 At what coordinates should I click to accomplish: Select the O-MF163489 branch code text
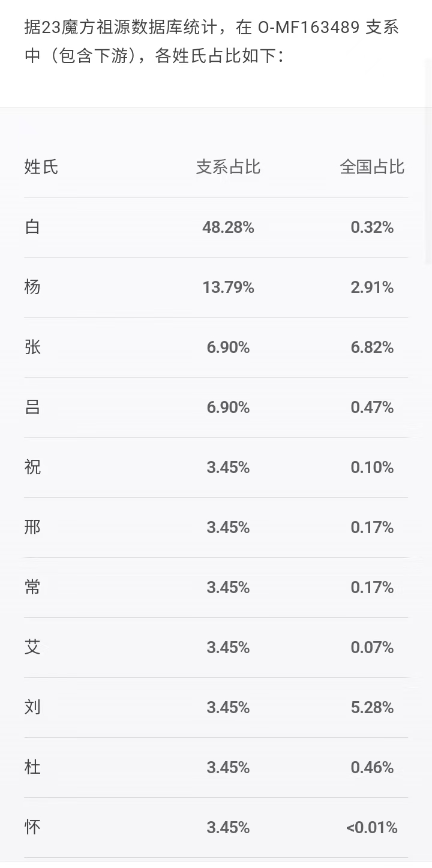[308, 28]
